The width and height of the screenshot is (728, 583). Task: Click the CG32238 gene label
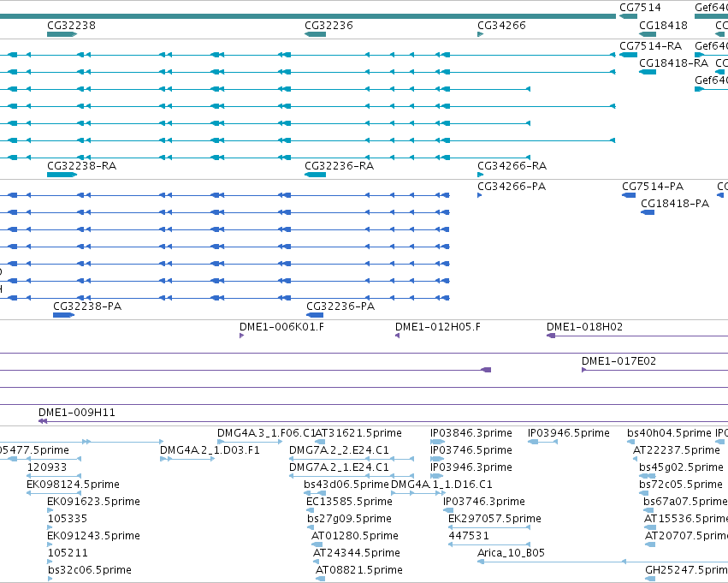72,26
